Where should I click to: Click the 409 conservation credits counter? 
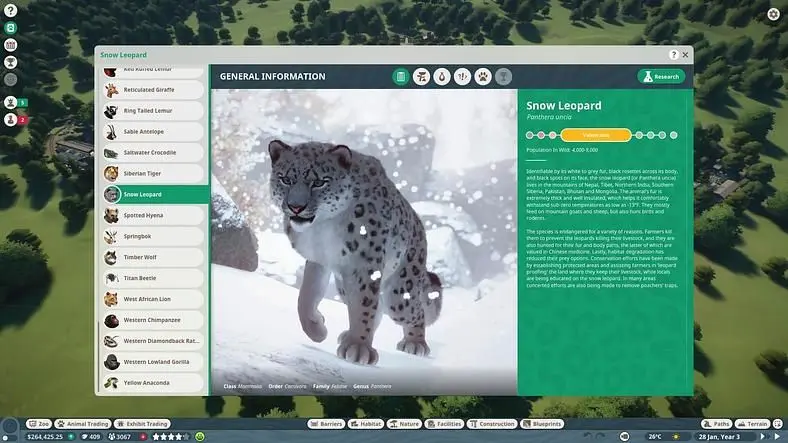91,437
